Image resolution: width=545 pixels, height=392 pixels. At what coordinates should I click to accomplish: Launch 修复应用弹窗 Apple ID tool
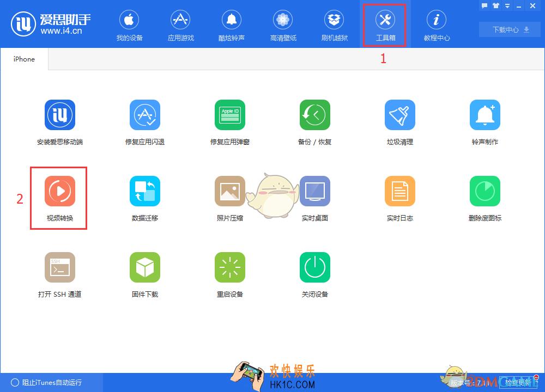[x=230, y=122]
